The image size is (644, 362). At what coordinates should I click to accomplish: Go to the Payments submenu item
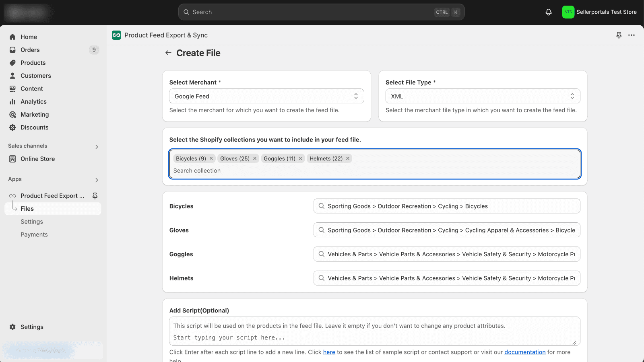(x=34, y=234)
